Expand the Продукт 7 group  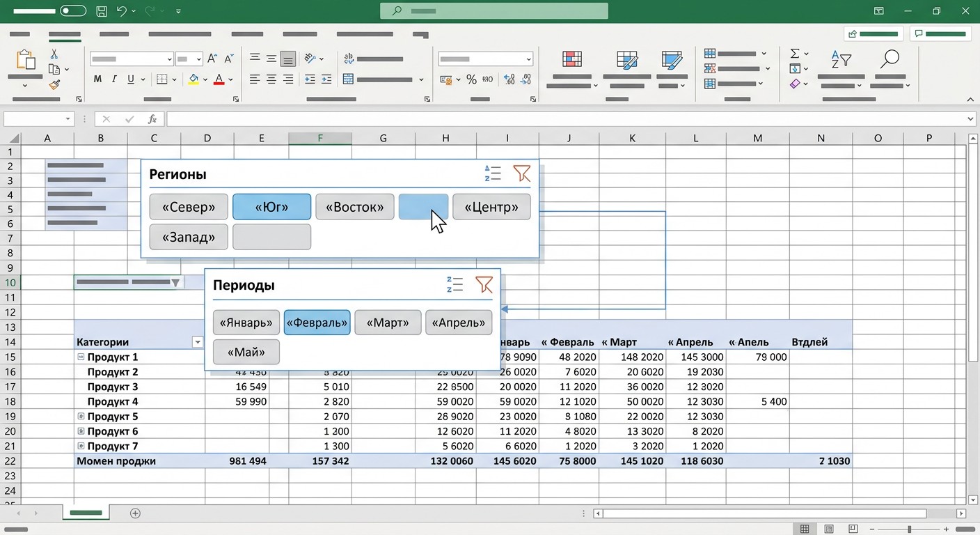pyautogui.click(x=81, y=446)
